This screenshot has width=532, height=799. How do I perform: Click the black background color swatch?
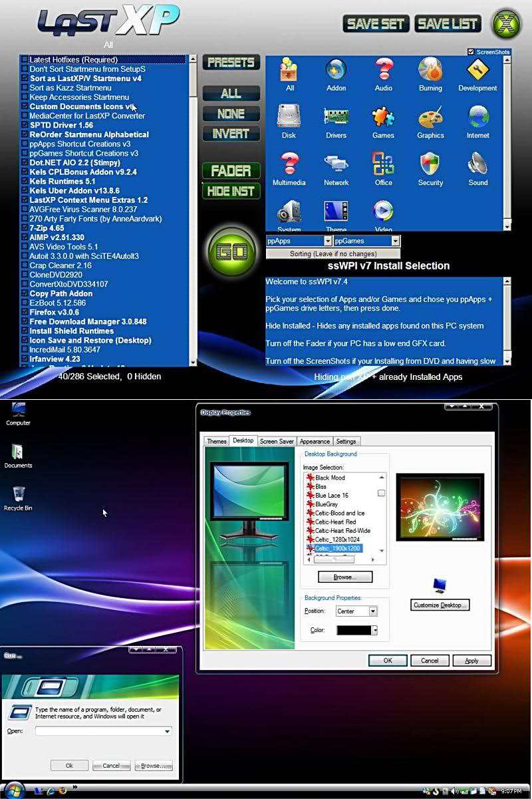coord(354,630)
